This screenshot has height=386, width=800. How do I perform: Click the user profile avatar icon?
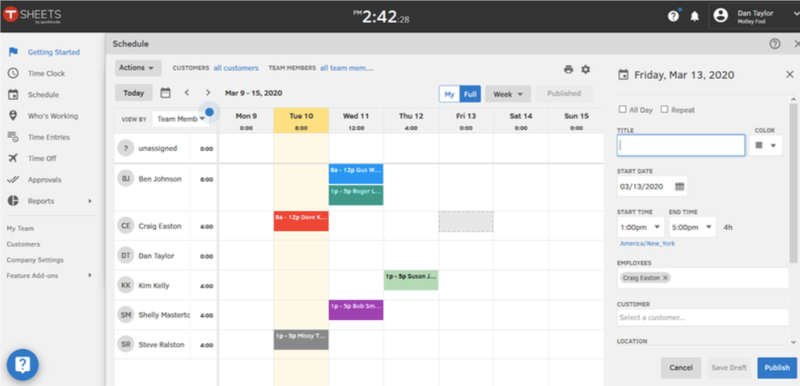pos(720,16)
